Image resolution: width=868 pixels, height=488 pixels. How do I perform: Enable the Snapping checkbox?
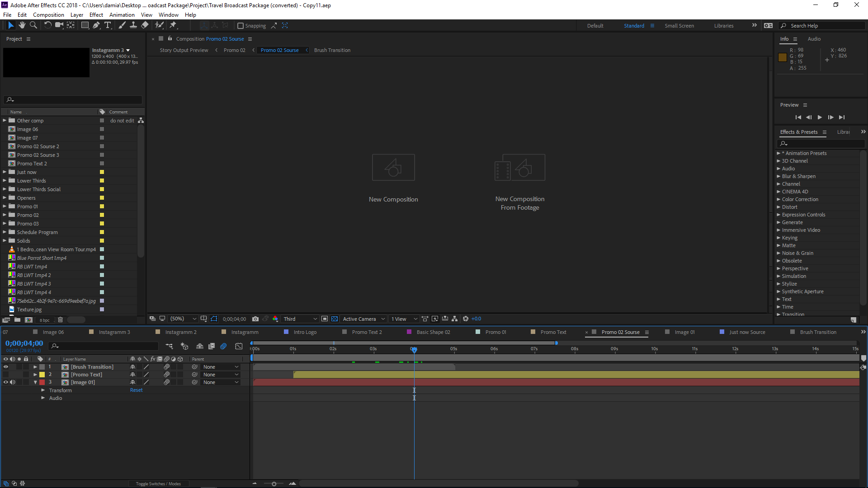(x=241, y=26)
